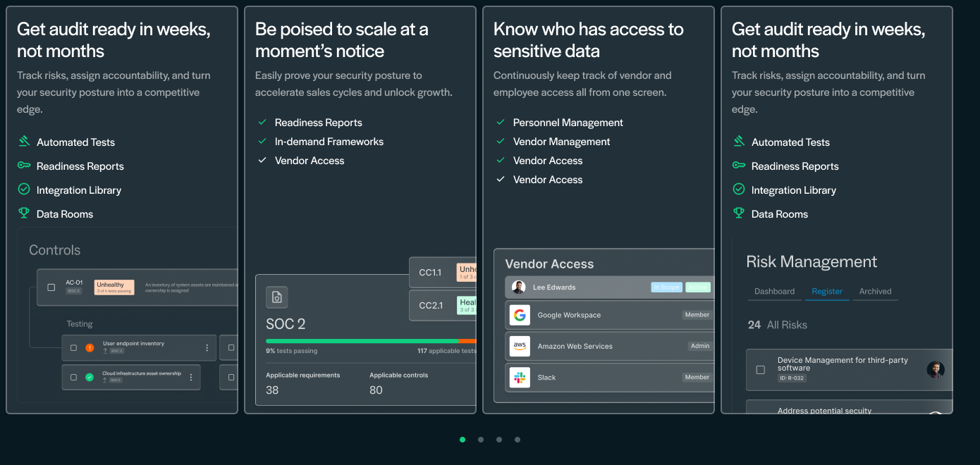Click the upload arrow under Cloud infrastructure asset ownership

coord(105,380)
